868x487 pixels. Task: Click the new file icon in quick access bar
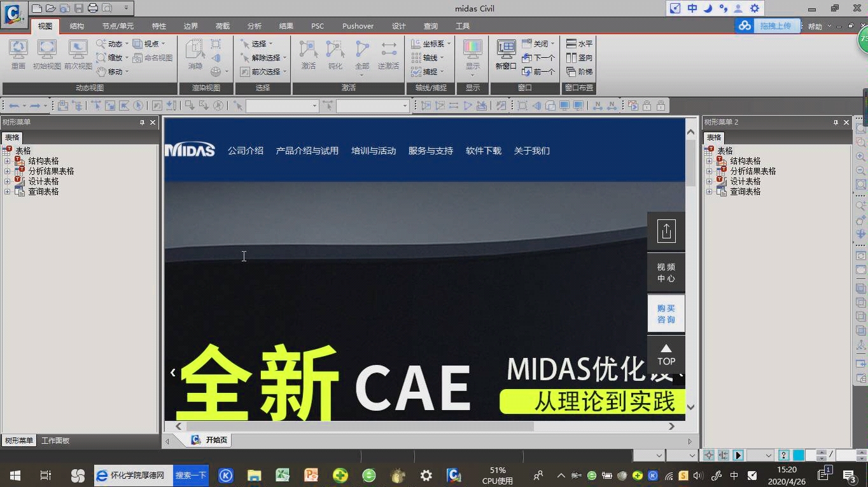[37, 8]
